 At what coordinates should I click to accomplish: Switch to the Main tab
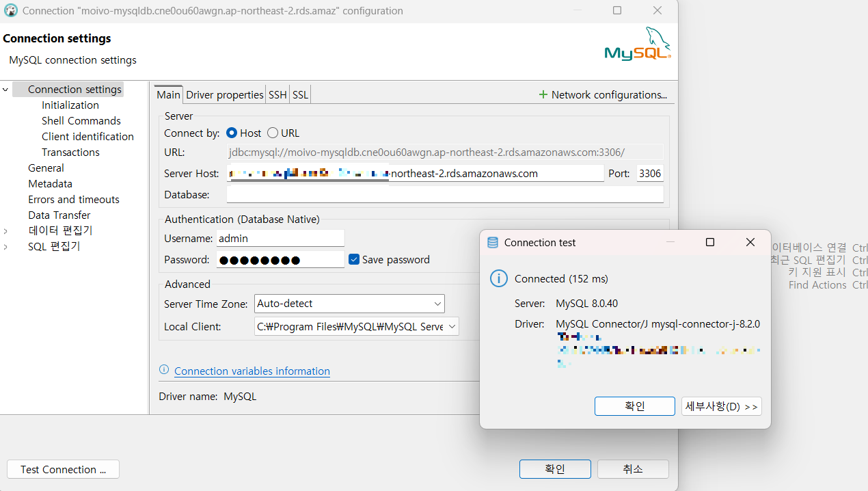pyautogui.click(x=168, y=95)
